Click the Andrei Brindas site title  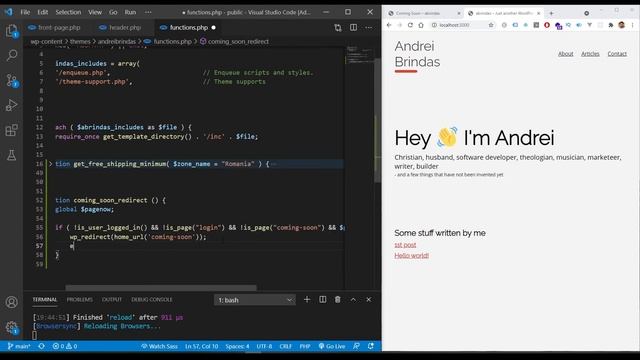pyautogui.click(x=417, y=54)
